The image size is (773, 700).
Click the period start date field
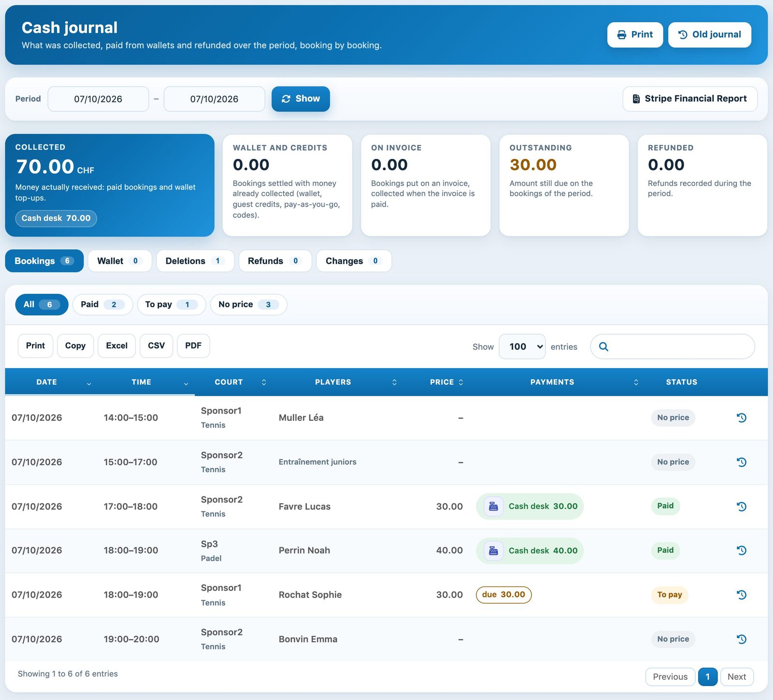coord(98,99)
